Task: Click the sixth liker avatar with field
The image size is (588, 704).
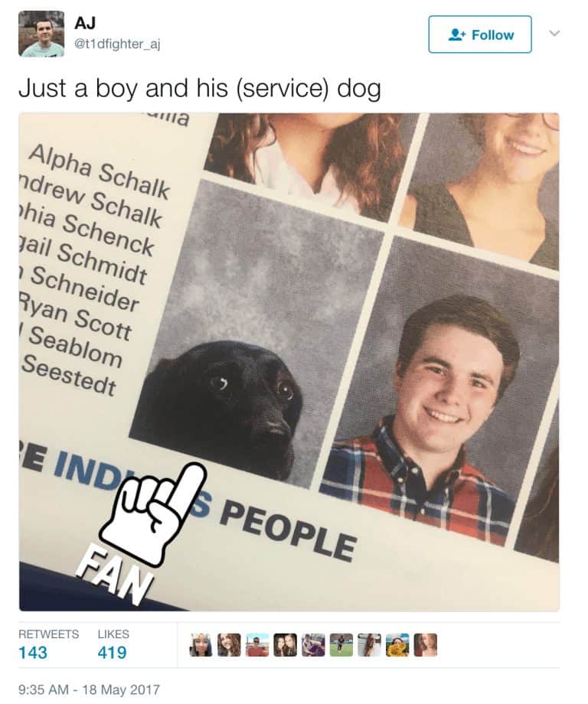Action: pyautogui.click(x=341, y=645)
